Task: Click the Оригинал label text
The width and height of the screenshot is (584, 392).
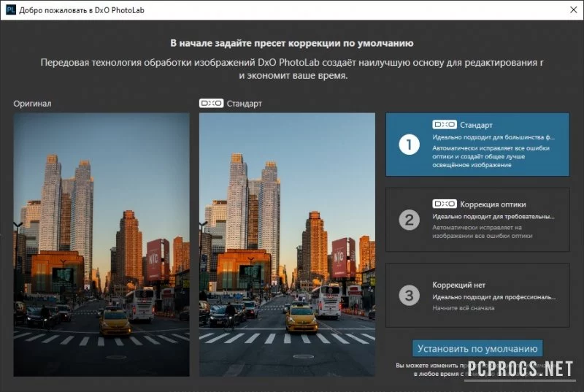Action: [32, 104]
